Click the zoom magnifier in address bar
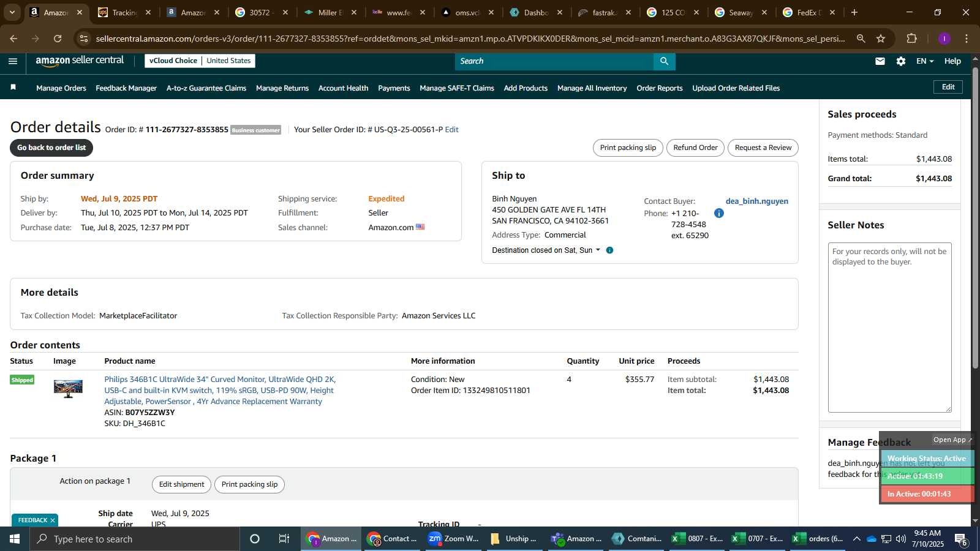Image resolution: width=980 pixels, height=551 pixels. (x=861, y=39)
